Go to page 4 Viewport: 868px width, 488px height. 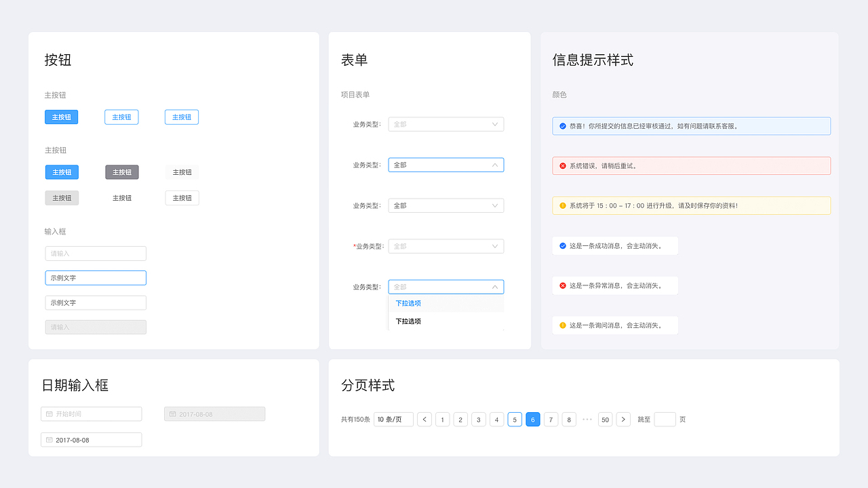497,420
